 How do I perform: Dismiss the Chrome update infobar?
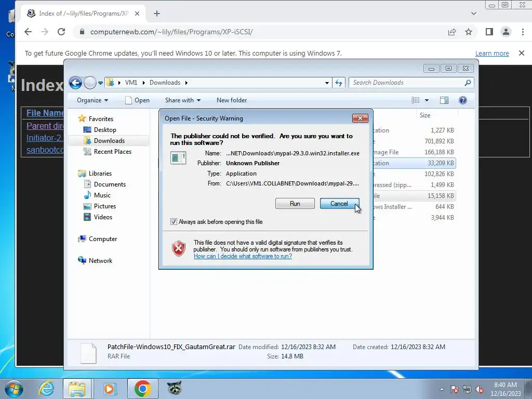pyautogui.click(x=522, y=53)
